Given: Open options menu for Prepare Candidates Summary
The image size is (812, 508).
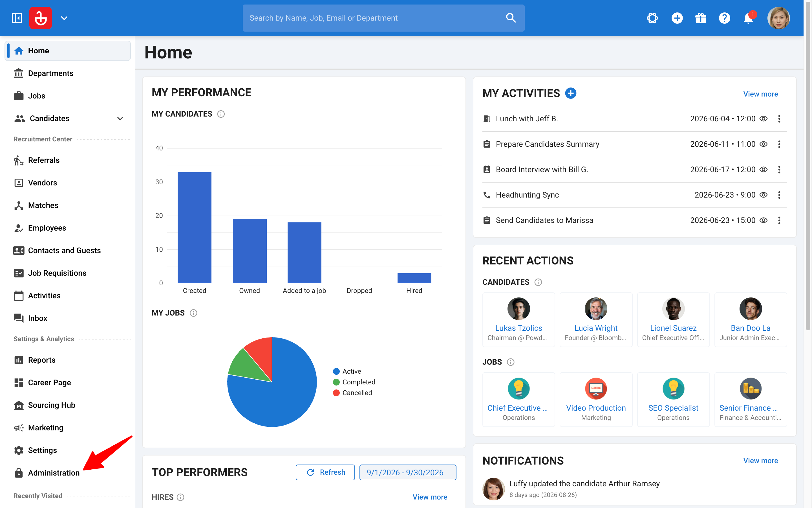Looking at the screenshot, I should [779, 144].
